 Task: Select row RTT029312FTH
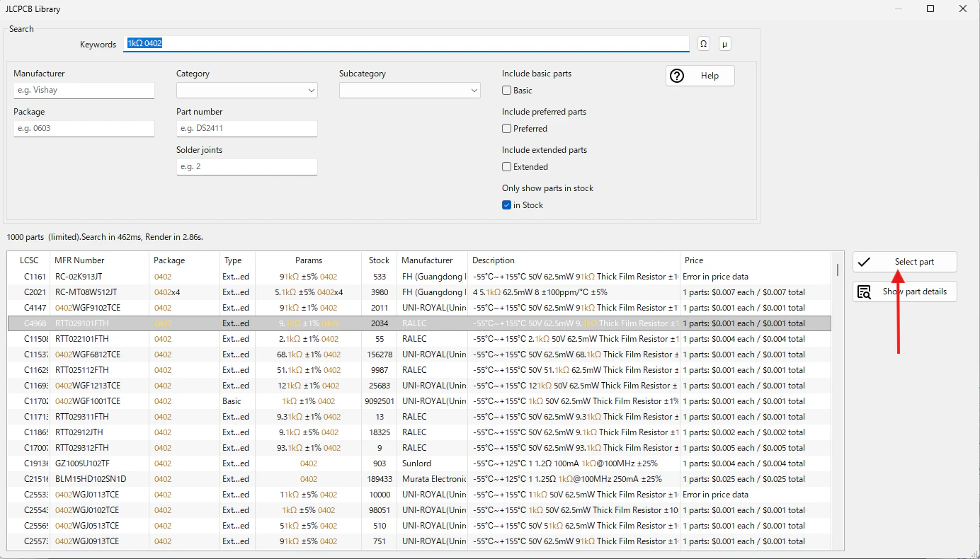[x=419, y=448]
